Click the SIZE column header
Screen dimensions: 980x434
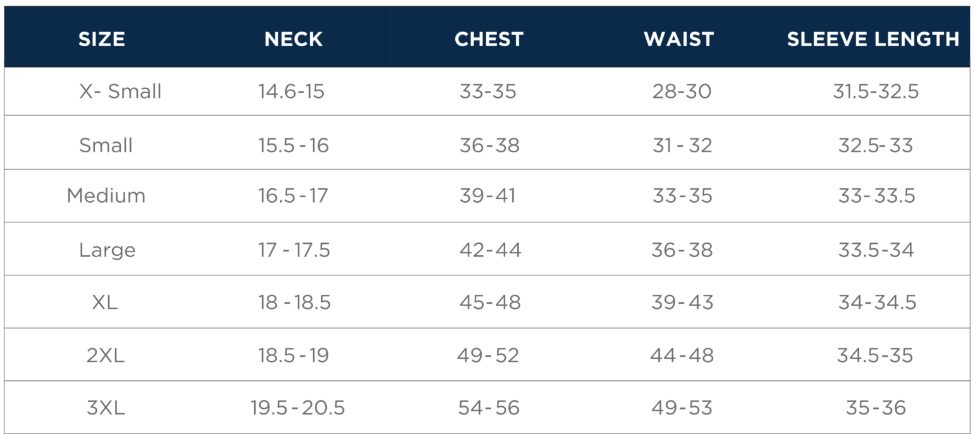[x=102, y=39]
